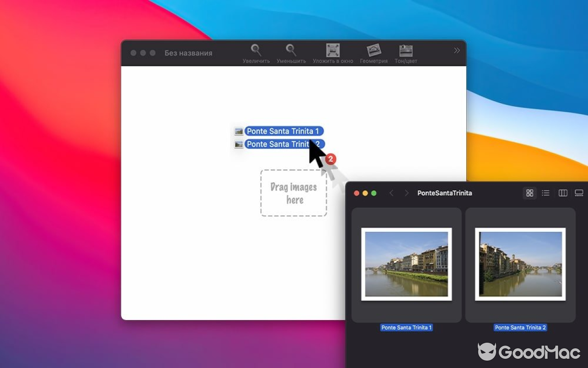Image resolution: width=588 pixels, height=368 pixels.
Task: Expand hidden toolbar tools via the double chevron
Action: coord(457,51)
